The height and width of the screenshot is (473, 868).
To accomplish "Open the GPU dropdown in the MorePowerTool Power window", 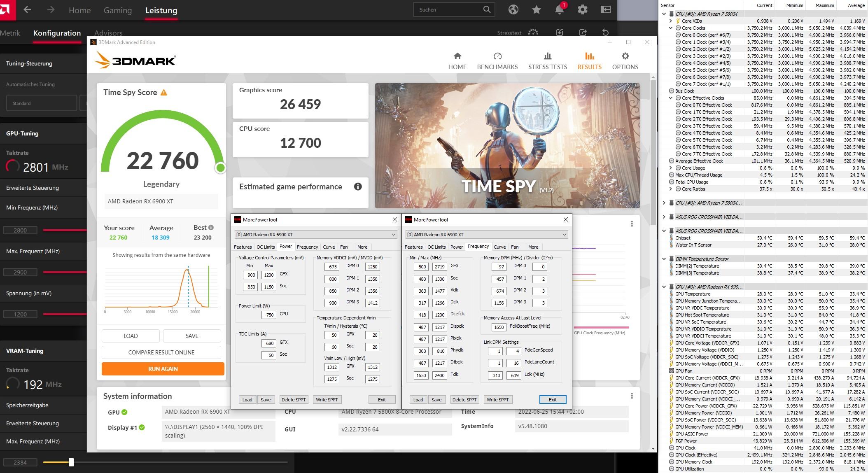I will 315,235.
